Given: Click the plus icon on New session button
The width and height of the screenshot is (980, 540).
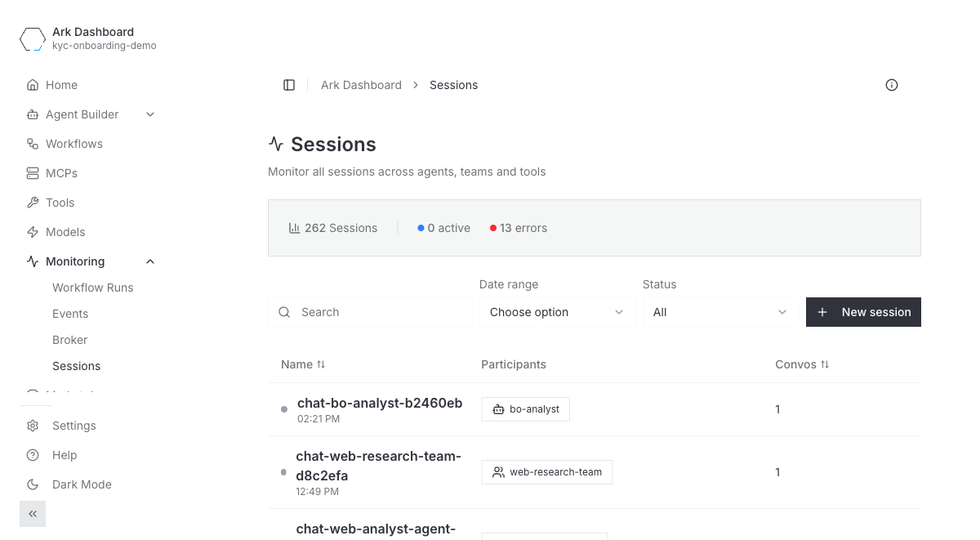Looking at the screenshot, I should click(x=822, y=312).
